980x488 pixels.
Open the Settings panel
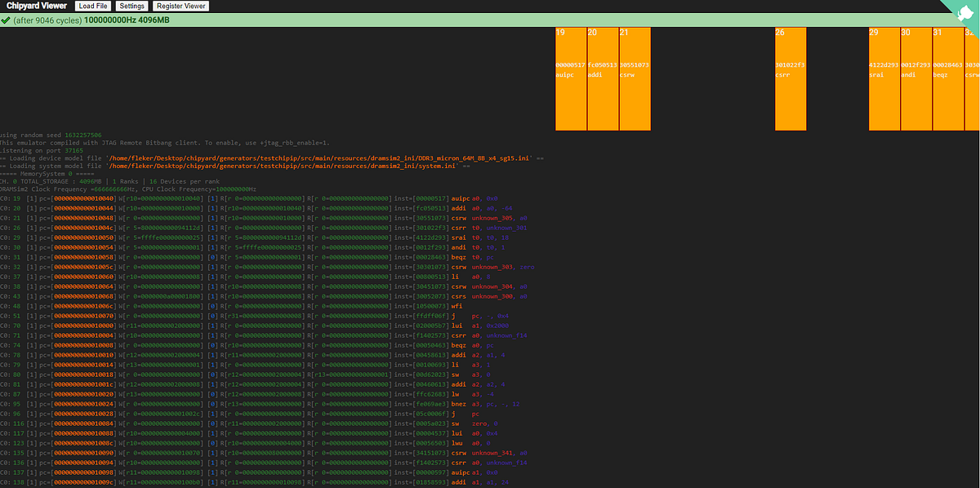coord(131,6)
